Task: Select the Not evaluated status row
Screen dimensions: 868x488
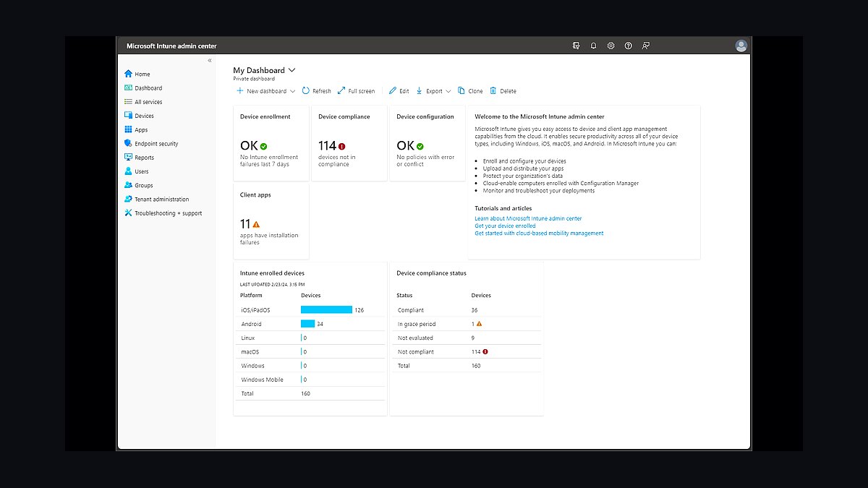Action: pyautogui.click(x=468, y=338)
